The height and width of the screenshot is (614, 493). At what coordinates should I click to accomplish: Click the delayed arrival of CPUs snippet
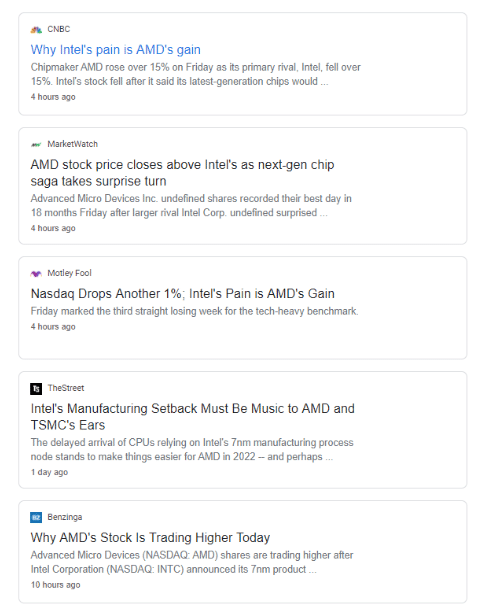pyautogui.click(x=192, y=450)
